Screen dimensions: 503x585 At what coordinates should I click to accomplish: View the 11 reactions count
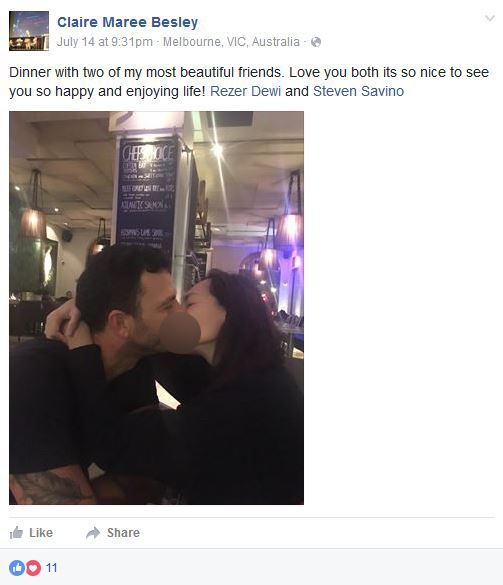tap(51, 568)
